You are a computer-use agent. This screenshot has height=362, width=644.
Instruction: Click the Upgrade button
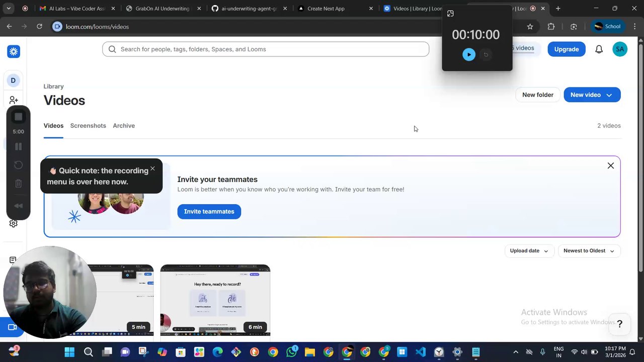tap(567, 49)
